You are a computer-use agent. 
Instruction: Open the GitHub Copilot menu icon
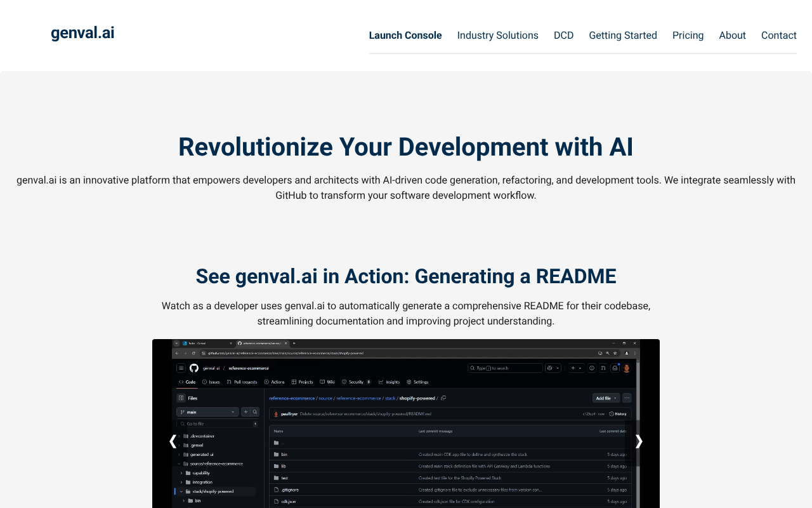coord(549,368)
